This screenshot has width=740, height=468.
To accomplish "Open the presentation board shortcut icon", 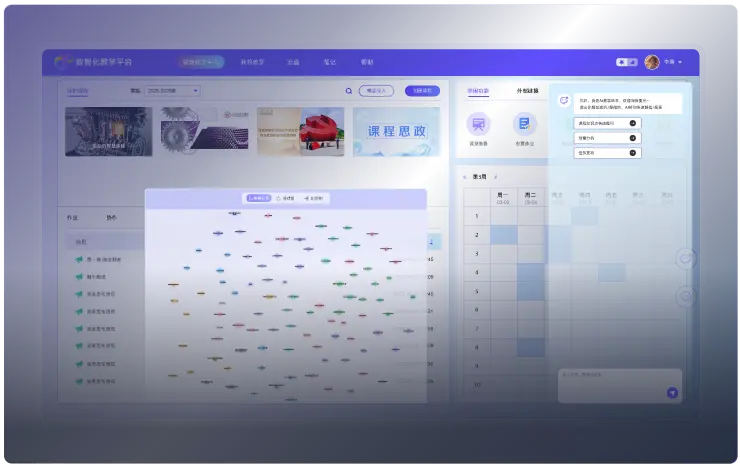I will (x=479, y=123).
